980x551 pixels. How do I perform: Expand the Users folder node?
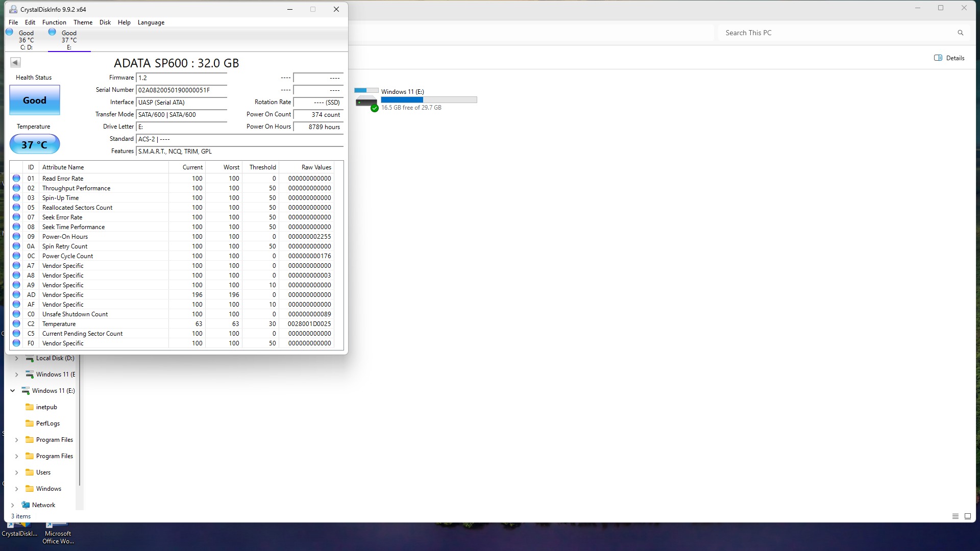point(16,472)
